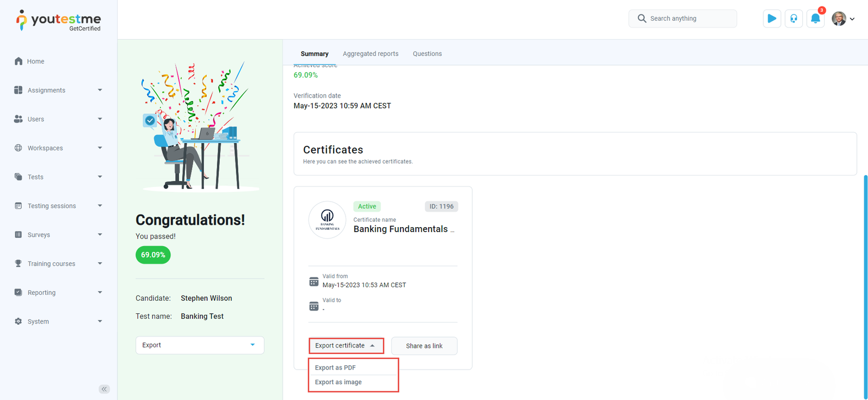This screenshot has width=868, height=400.
Task: Open the headset support icon
Action: 794,18
